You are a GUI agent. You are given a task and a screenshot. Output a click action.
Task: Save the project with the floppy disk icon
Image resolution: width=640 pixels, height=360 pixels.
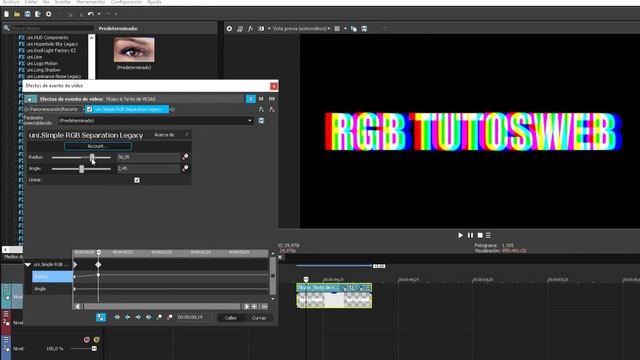(27, 14)
